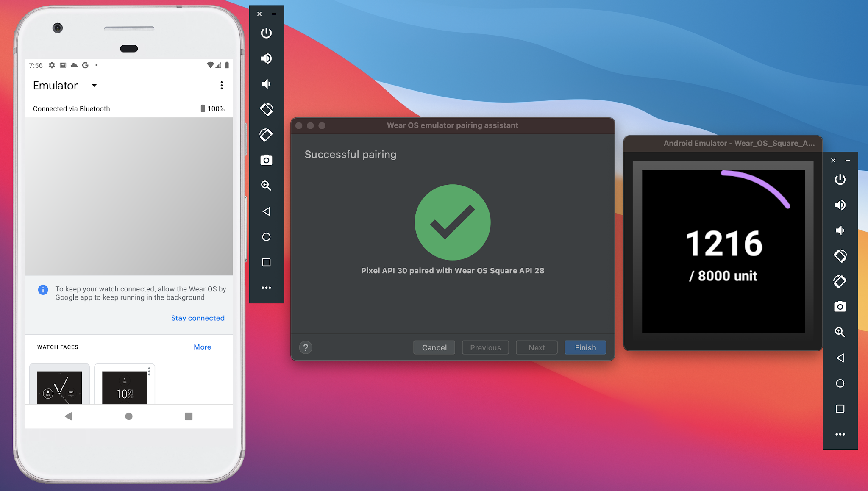Click the Zoom in icon on phone emulator toolbar
The height and width of the screenshot is (491, 868).
click(x=266, y=185)
